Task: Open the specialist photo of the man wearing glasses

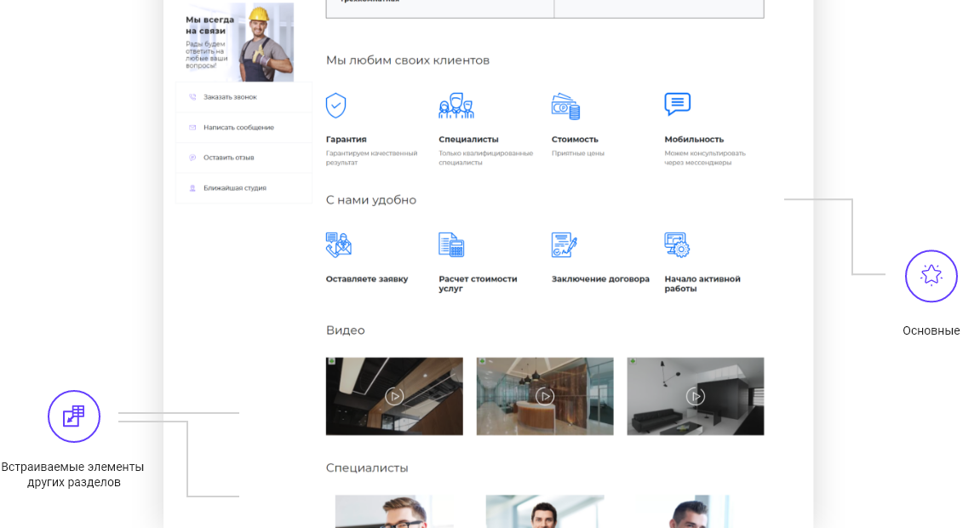Action: (395, 512)
